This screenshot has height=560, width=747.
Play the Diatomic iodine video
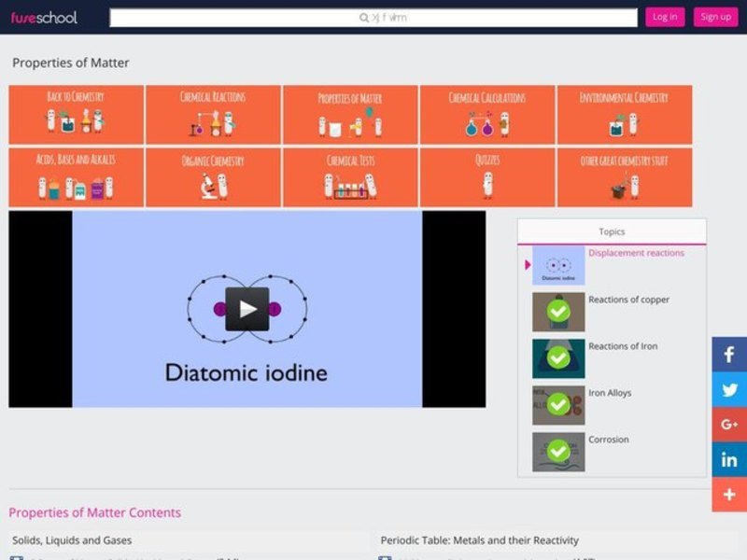click(x=247, y=309)
